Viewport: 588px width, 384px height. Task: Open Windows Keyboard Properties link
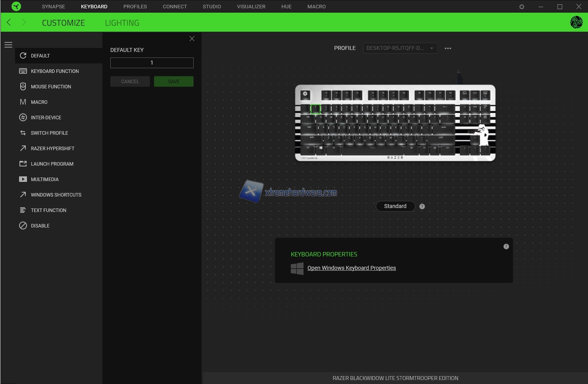click(x=351, y=268)
